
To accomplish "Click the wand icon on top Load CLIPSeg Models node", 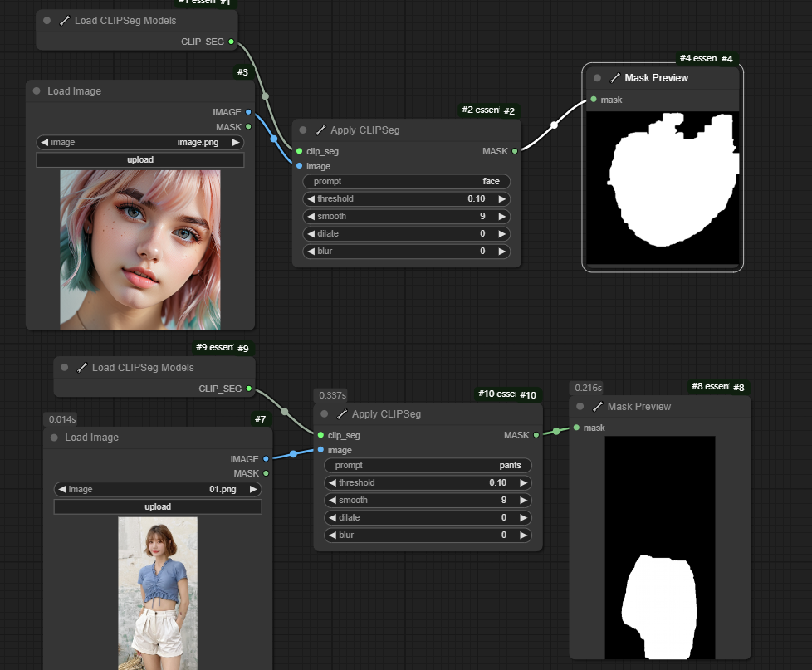I will 65,21.
